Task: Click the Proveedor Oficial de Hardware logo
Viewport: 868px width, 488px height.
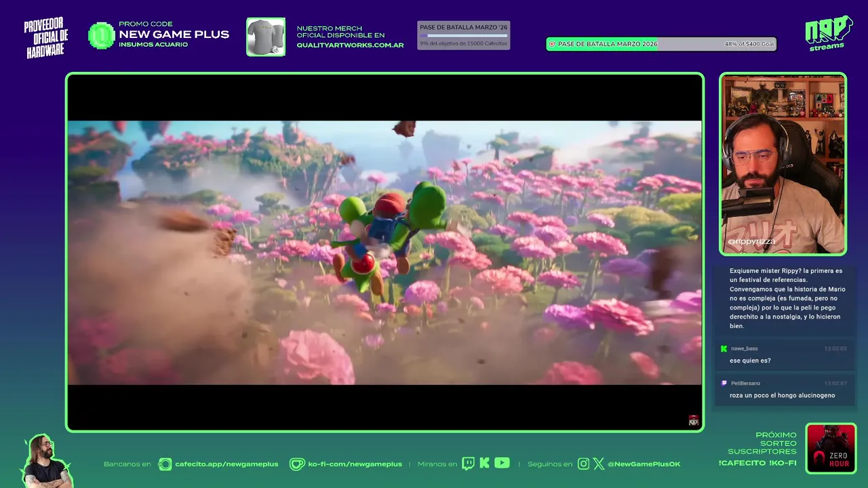Action: [x=45, y=38]
